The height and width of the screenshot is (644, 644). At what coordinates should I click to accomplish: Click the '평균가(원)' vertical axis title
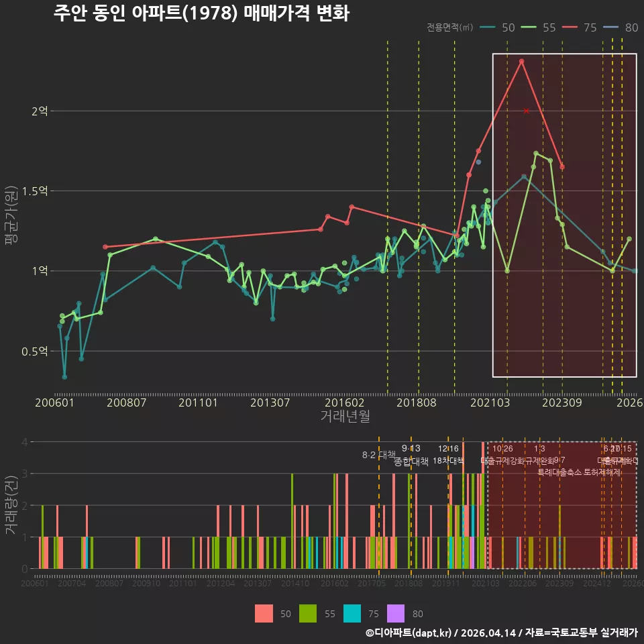pyautogui.click(x=11, y=215)
